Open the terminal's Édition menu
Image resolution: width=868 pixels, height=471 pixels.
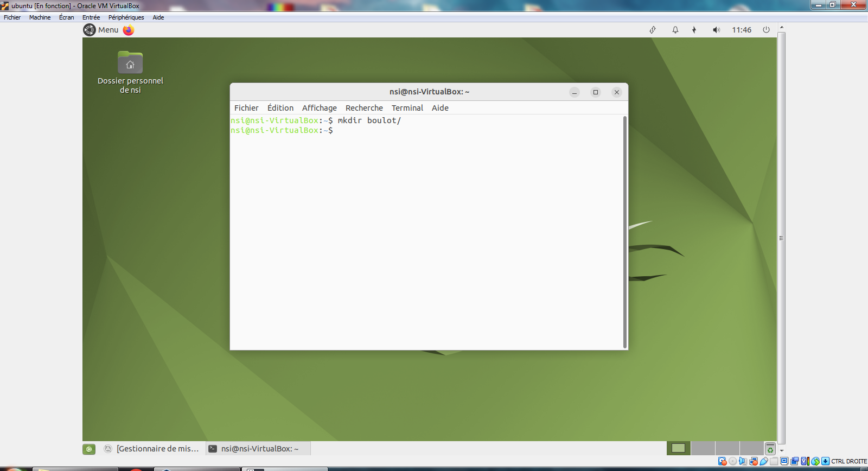[280, 108]
